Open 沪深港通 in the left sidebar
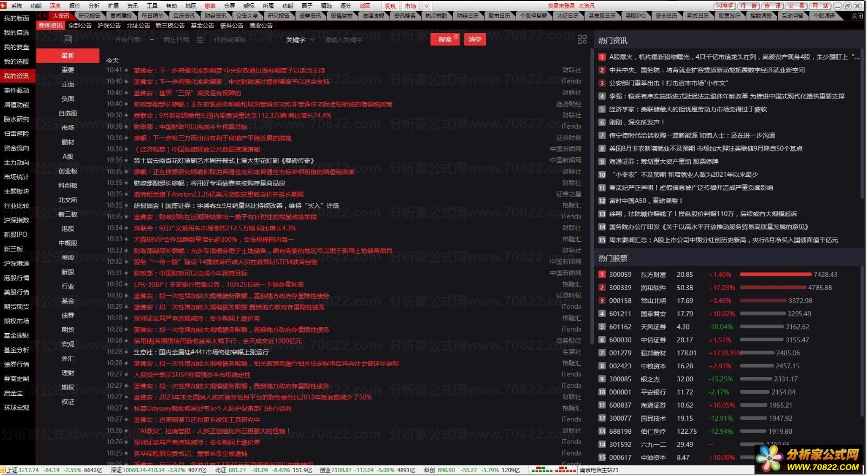 click(x=17, y=263)
